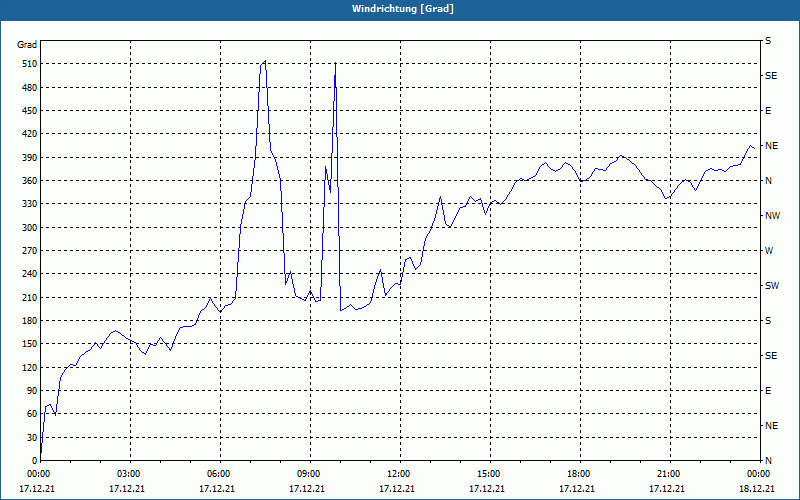Select the 17.12.21 date under 21:00
Viewport: 800px width, 500px height.
coord(667,489)
